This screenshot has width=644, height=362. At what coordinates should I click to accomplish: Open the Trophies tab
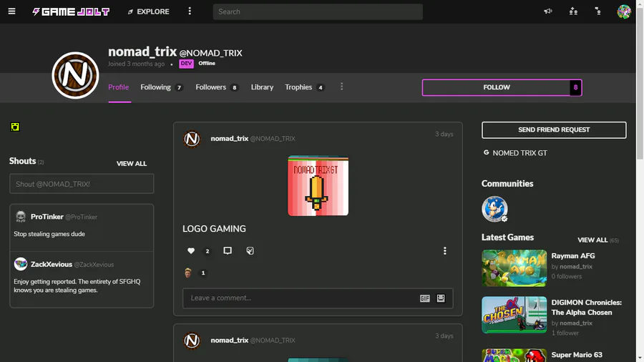point(305,87)
